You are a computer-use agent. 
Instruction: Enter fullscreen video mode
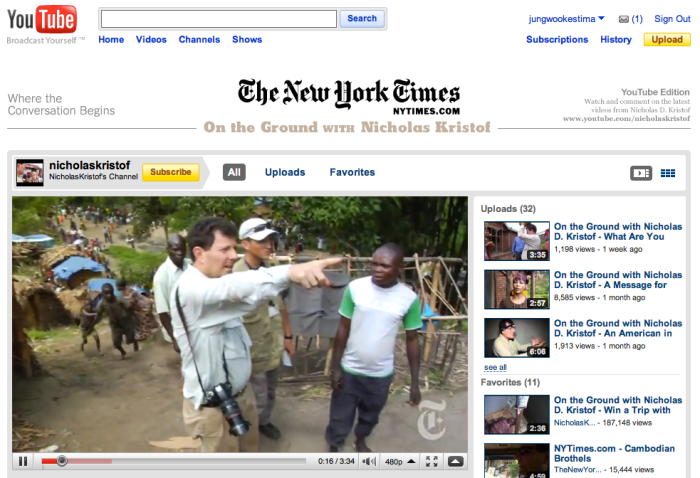point(432,461)
